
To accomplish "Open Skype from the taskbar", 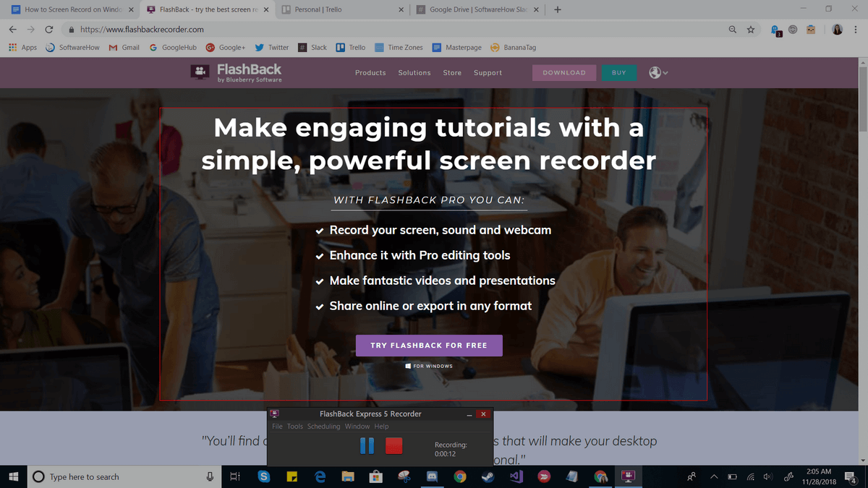I will coord(264,476).
